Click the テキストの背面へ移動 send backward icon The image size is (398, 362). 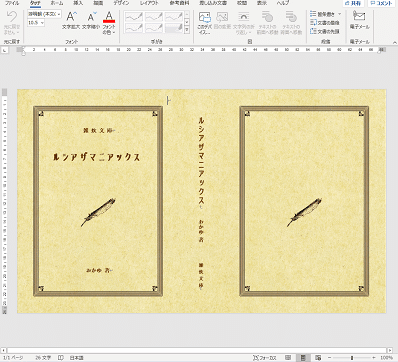tap(291, 17)
